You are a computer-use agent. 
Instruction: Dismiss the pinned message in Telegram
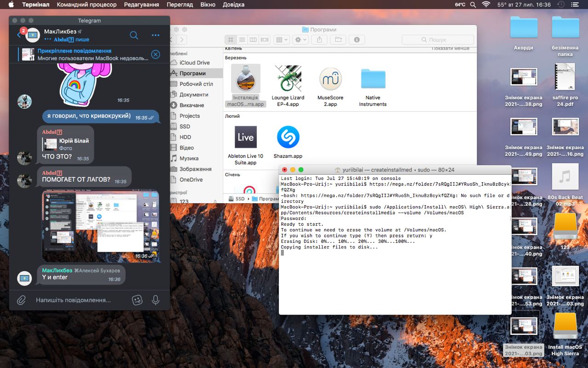click(x=156, y=54)
